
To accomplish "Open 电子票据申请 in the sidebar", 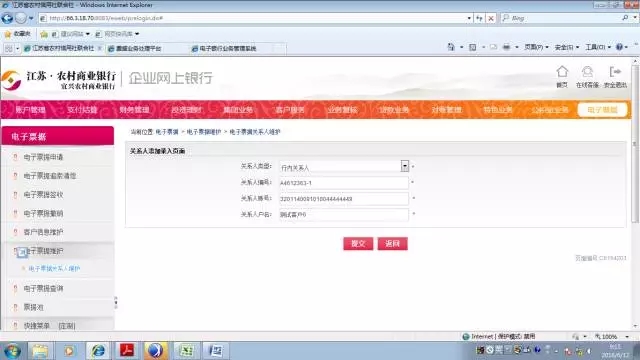I will (43, 157).
